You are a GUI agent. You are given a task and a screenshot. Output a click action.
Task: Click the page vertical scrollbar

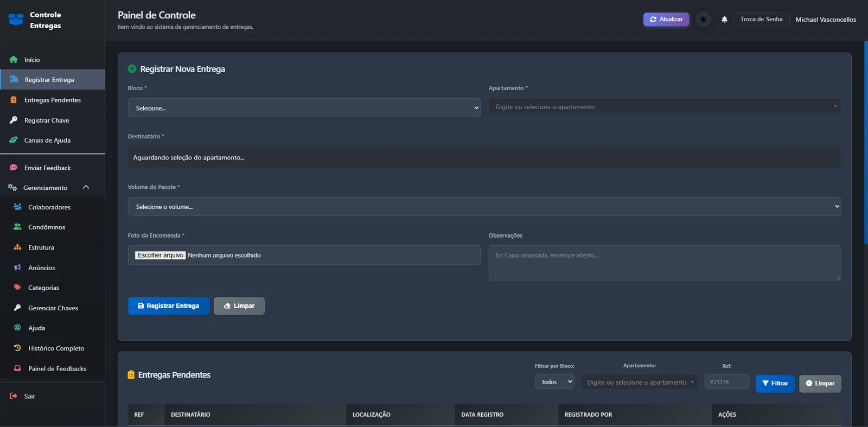coord(866,142)
